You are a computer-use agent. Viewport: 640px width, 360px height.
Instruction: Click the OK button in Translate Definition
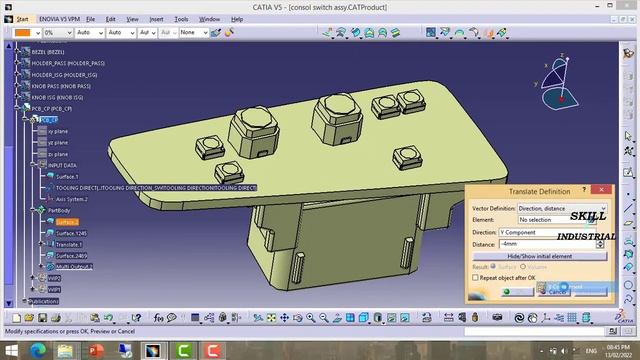click(x=517, y=291)
